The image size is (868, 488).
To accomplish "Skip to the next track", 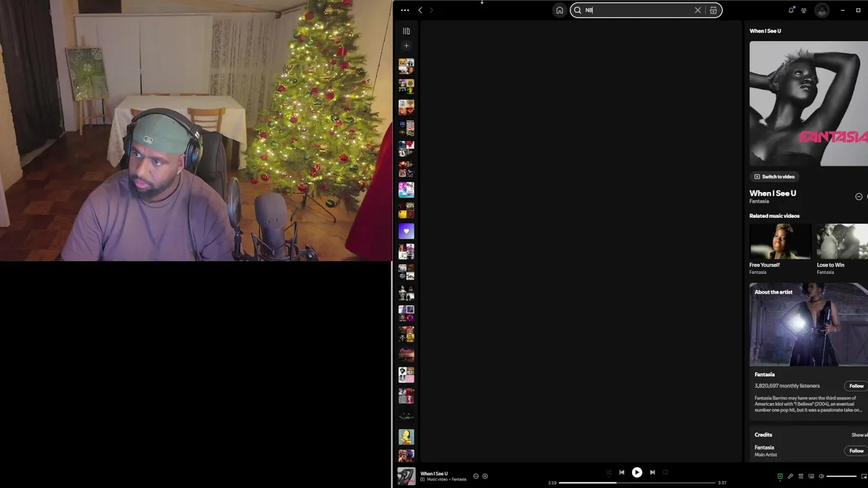I will point(652,472).
